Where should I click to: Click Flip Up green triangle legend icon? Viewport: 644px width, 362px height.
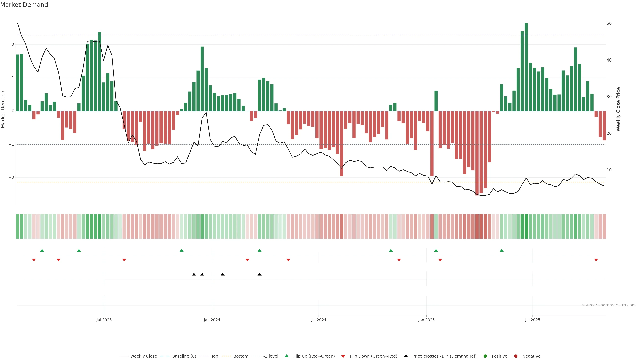pos(287,356)
